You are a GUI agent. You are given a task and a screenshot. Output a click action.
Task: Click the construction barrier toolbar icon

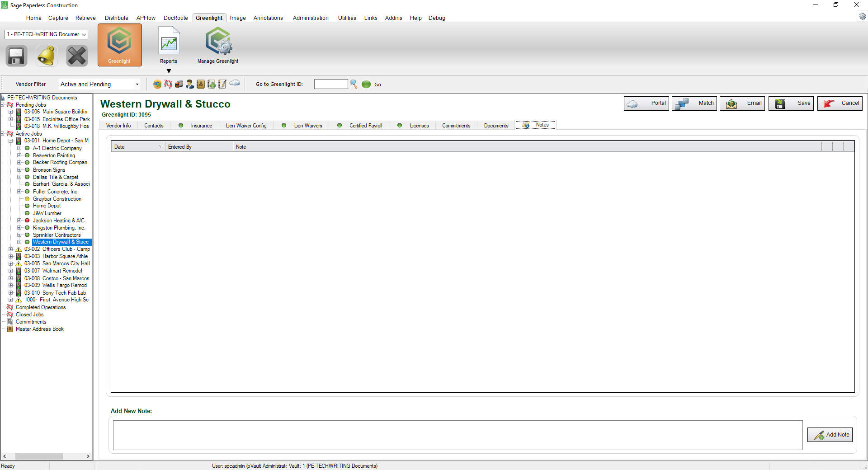click(168, 84)
